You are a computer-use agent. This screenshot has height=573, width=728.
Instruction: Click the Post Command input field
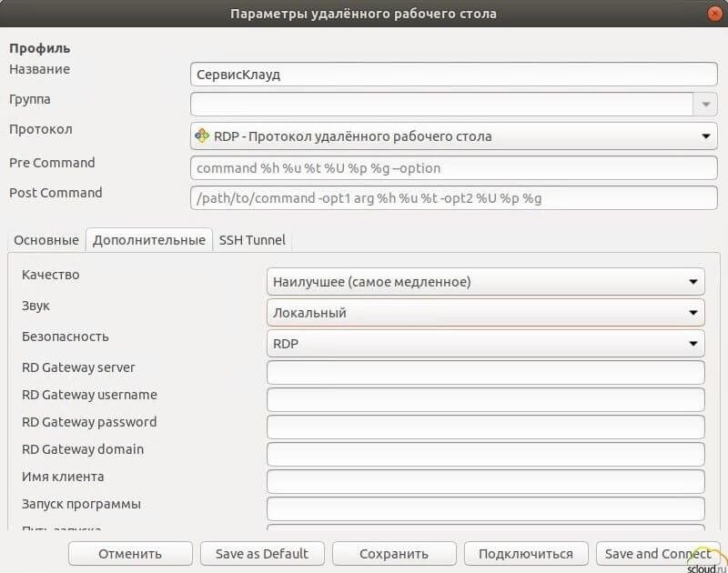click(453, 198)
